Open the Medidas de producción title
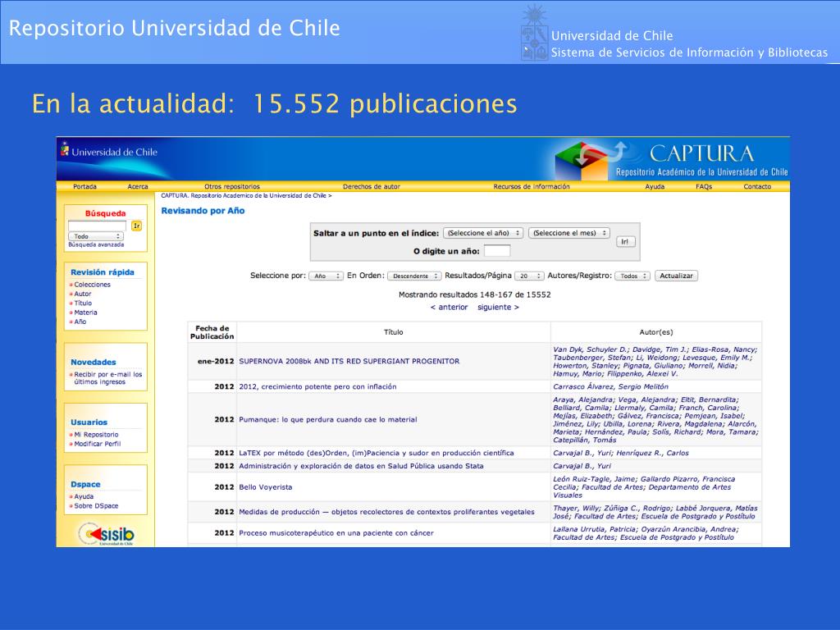Viewport: 840px width, 630px height. (x=387, y=512)
